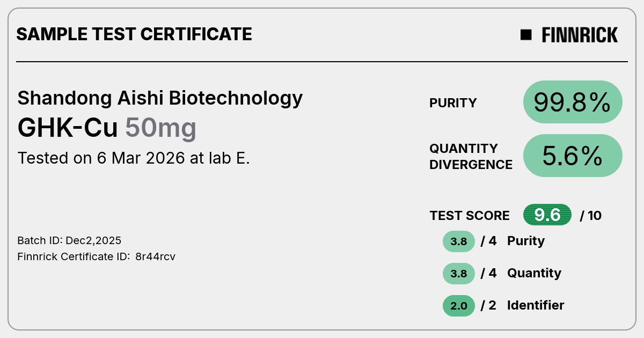Screen dimensions: 644x338
Task: Click the tested on 6 Mar 2026 line
Action: click(x=134, y=158)
